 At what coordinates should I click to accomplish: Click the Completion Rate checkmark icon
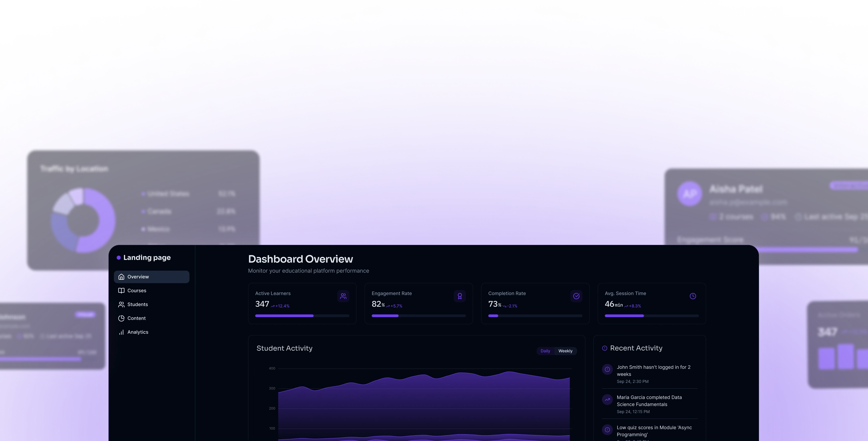click(x=576, y=296)
